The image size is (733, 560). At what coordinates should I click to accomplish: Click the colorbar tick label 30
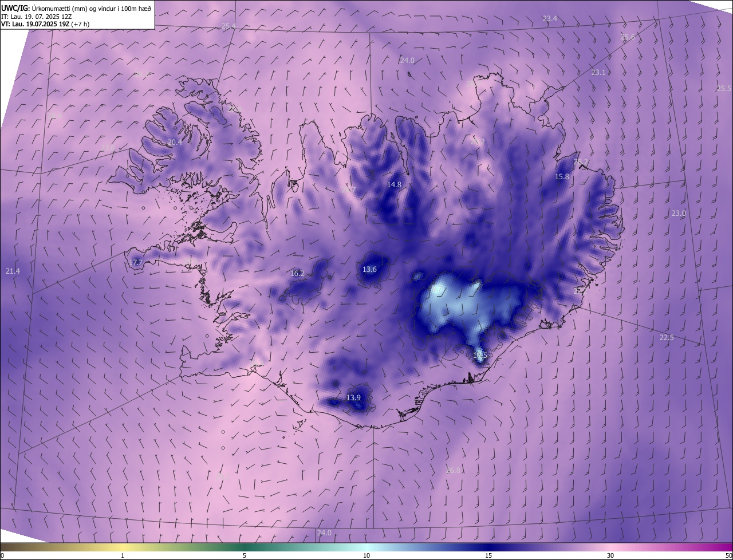pos(610,555)
